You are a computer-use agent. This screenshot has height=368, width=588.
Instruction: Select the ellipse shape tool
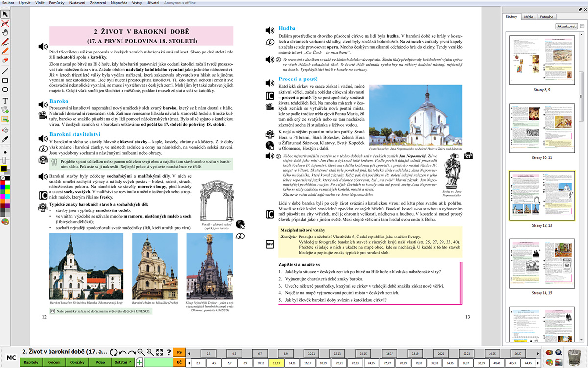pyautogui.click(x=5, y=90)
